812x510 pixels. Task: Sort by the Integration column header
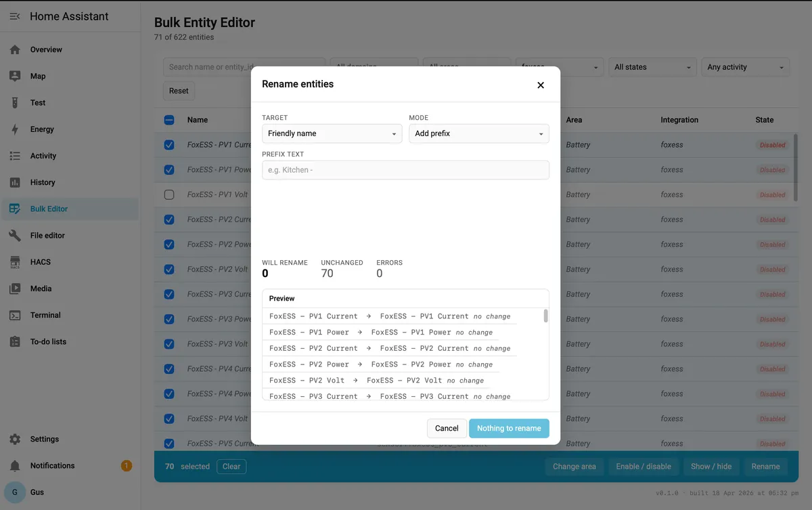[679, 120]
